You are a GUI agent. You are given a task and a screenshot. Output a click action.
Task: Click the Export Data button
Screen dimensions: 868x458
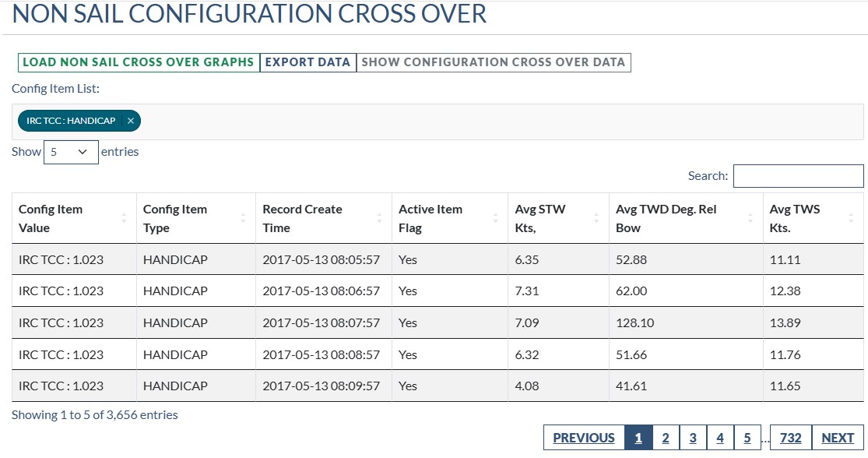click(308, 62)
